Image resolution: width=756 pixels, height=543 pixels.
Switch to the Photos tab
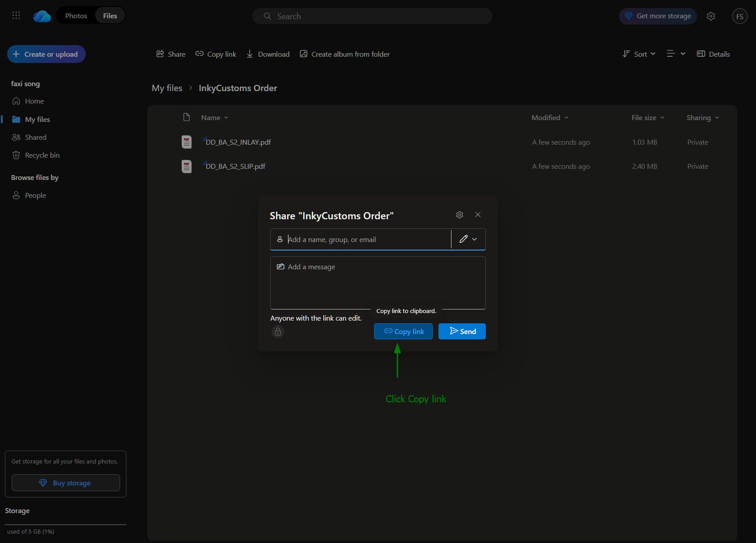coord(76,16)
